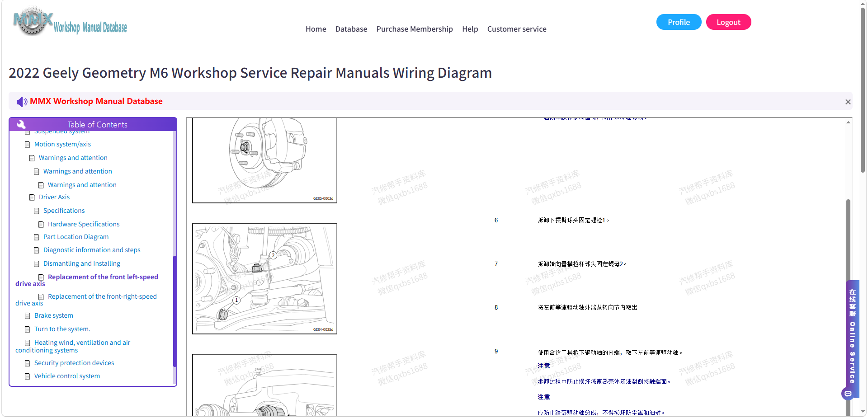Click document icon beside Brake system
Screen dimensions: 868x418
[28, 316]
